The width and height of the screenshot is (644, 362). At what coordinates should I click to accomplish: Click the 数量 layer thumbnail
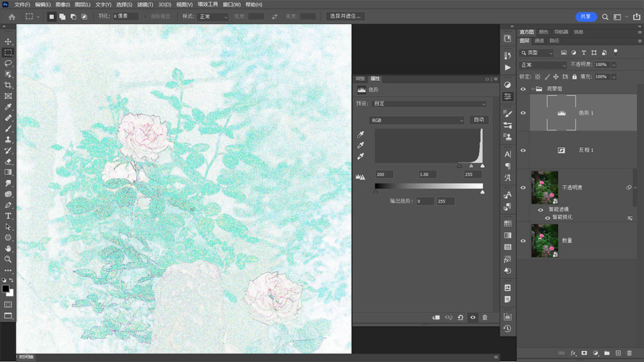(544, 241)
